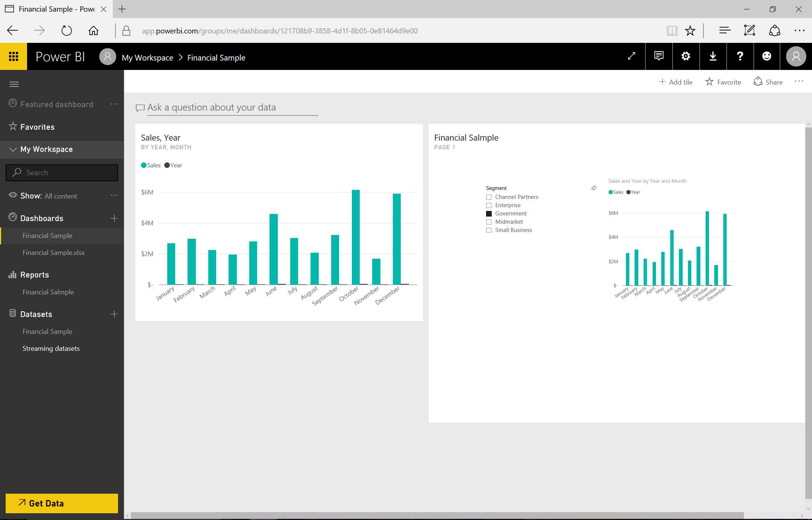Click the teal Sales legend marker

[x=144, y=165]
